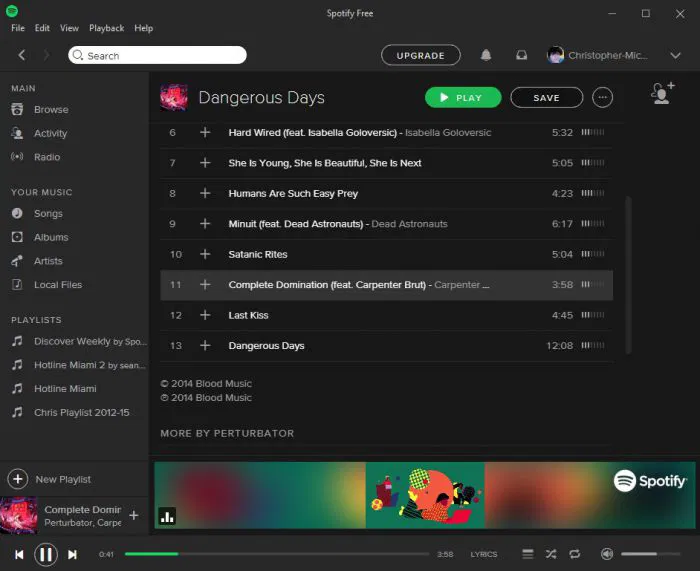
Task: Skip to the previous track
Action: pyautogui.click(x=19, y=554)
